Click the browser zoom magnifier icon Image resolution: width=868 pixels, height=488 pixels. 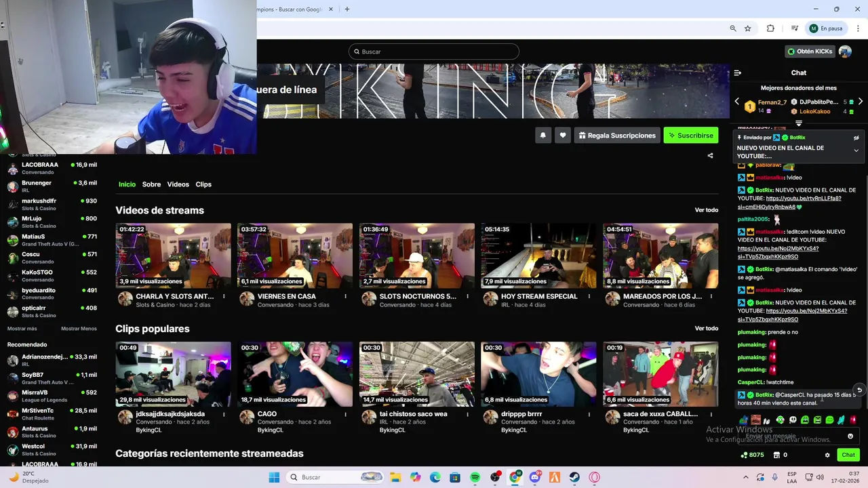732,28
